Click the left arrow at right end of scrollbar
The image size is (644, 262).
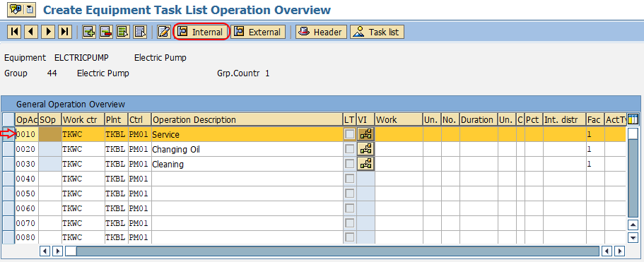click(607, 251)
